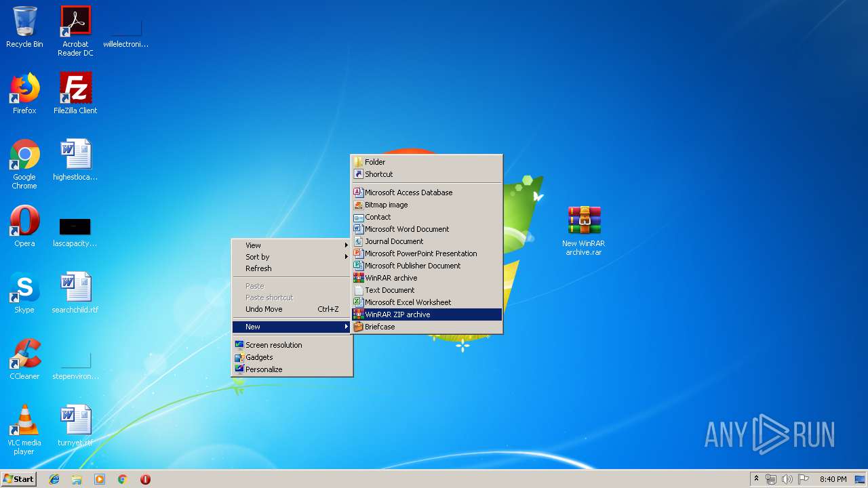This screenshot has height=488, width=868.
Task: Open Screen resolution settings
Action: point(292,345)
